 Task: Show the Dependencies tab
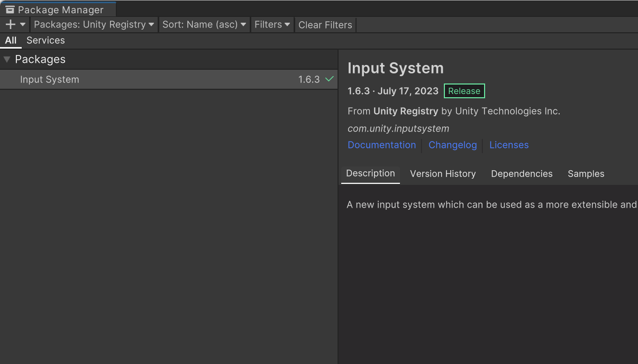coord(522,174)
